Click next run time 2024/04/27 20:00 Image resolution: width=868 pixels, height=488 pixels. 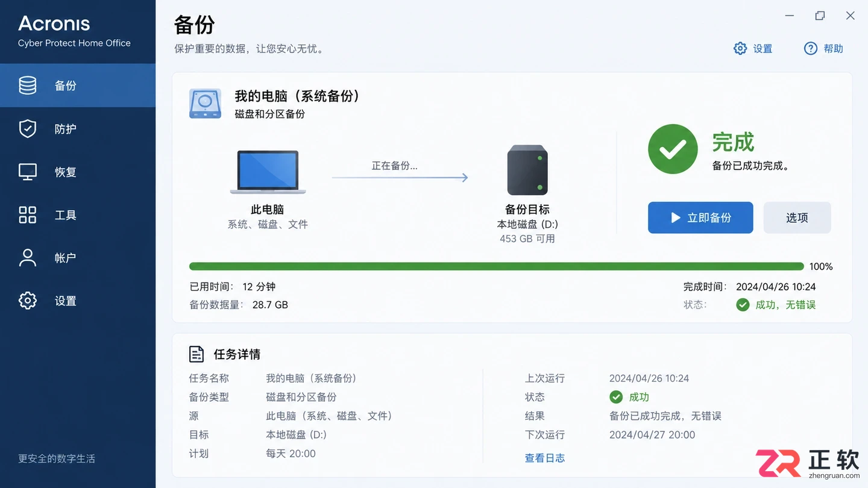(x=652, y=434)
